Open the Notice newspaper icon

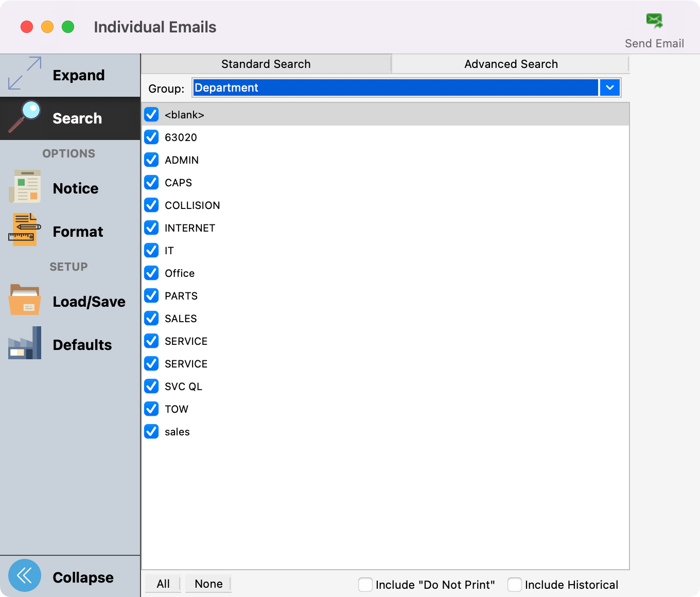point(25,187)
